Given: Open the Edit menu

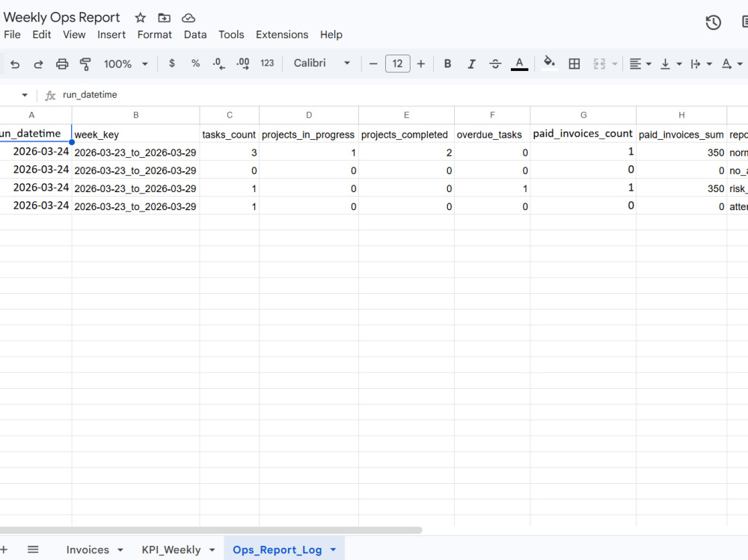Looking at the screenshot, I should click(x=41, y=35).
